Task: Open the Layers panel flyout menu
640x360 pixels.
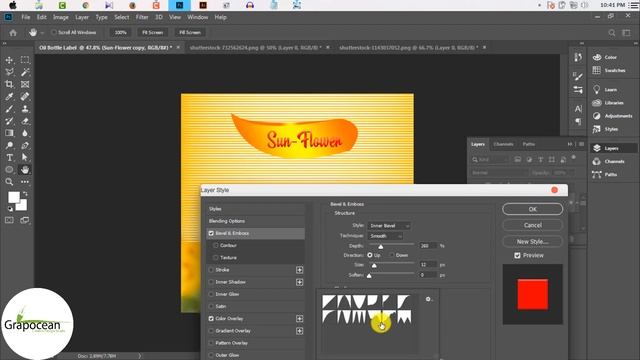Action: point(582,144)
